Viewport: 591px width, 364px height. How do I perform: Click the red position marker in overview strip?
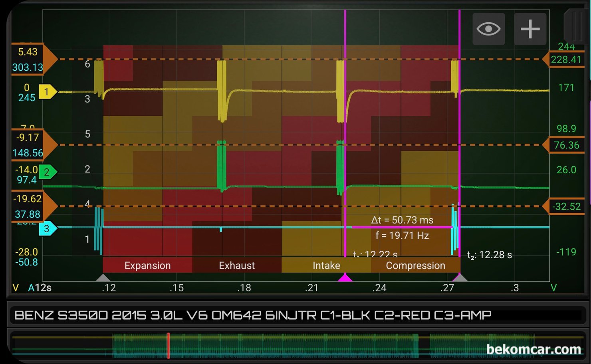click(168, 346)
